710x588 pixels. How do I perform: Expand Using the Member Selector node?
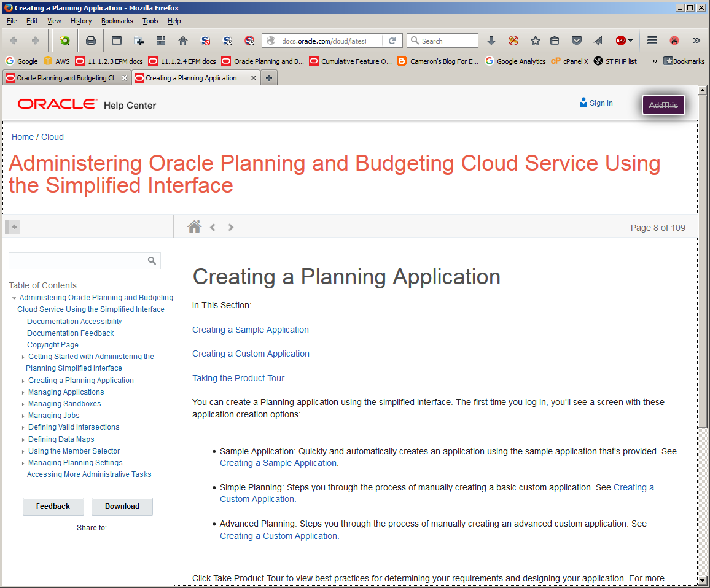click(23, 451)
